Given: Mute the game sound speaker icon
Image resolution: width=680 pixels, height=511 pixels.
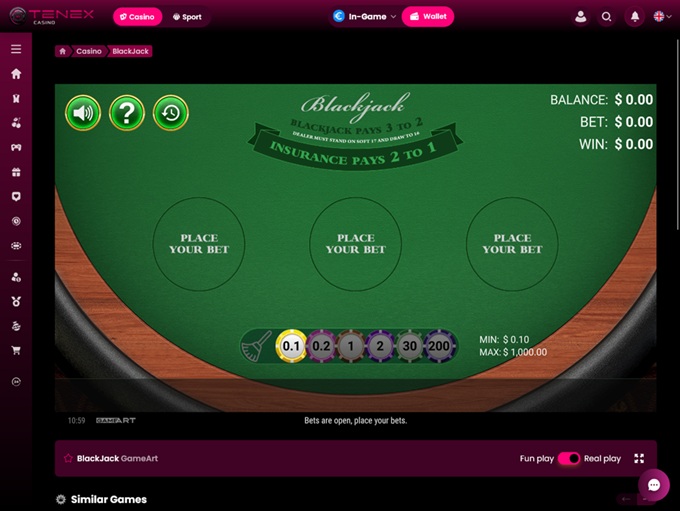Looking at the screenshot, I should [83, 113].
